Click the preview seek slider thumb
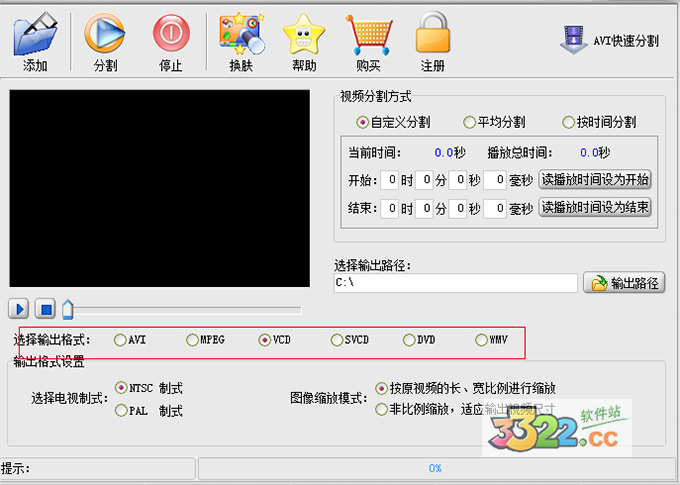680x485 pixels. [68, 309]
